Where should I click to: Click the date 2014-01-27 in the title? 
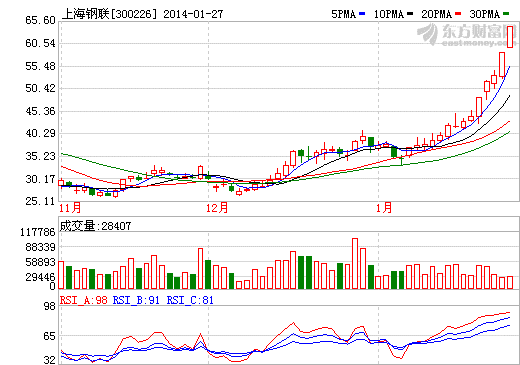[193, 14]
